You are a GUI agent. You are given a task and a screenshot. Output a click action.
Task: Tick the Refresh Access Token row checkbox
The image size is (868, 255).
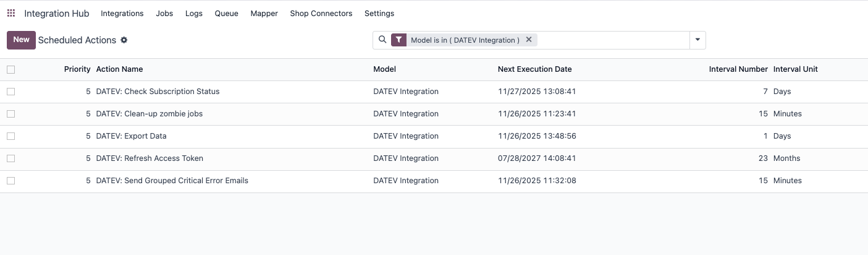pyautogui.click(x=11, y=158)
